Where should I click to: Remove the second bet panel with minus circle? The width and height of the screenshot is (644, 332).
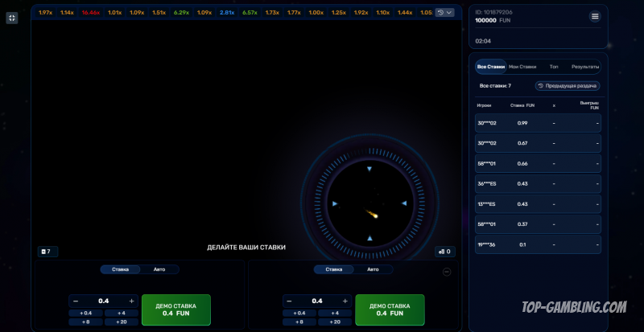[x=447, y=272]
